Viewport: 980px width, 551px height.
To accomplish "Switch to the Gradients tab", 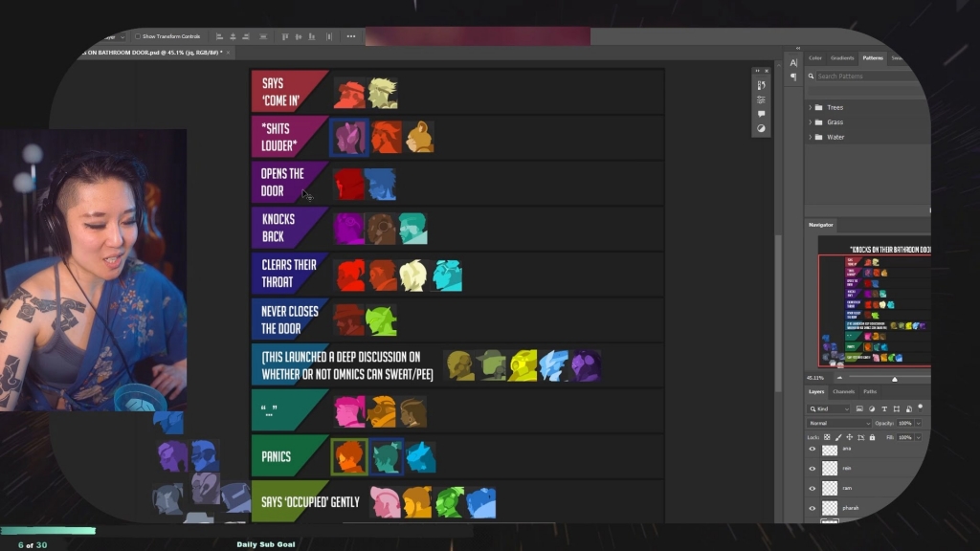I will point(842,57).
